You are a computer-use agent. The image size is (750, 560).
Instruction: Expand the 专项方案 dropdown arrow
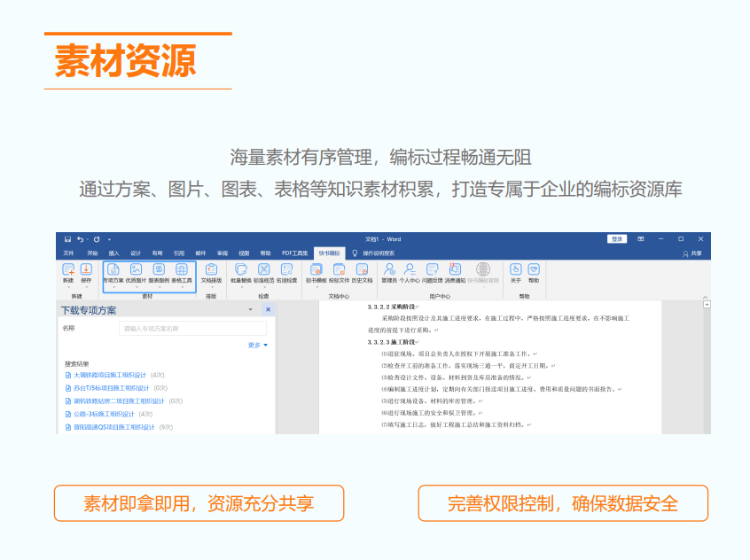113,287
